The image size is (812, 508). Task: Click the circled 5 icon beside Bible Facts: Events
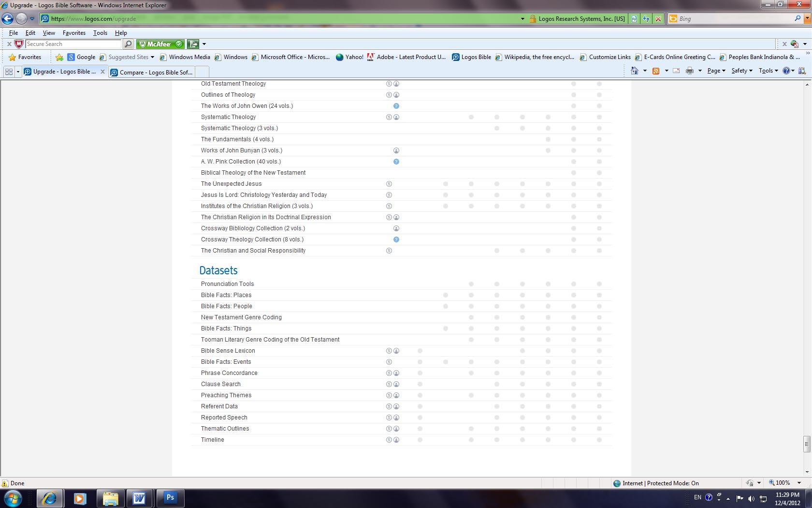coord(389,362)
